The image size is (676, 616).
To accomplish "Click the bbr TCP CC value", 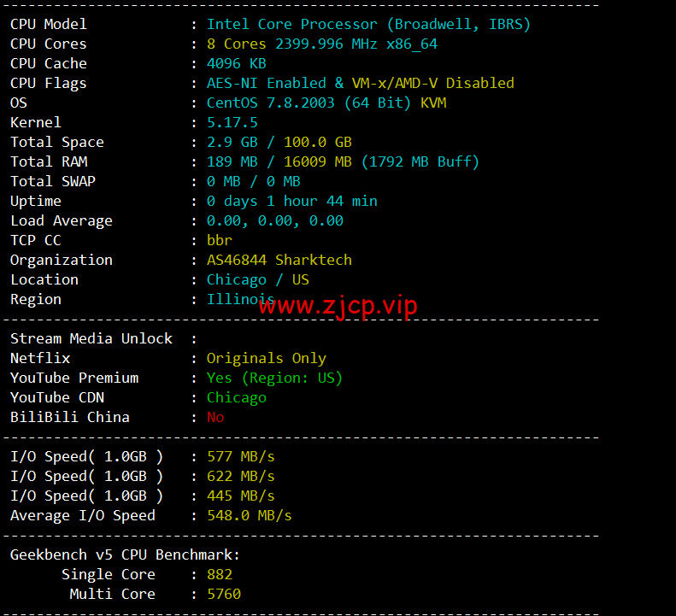I will (220, 240).
